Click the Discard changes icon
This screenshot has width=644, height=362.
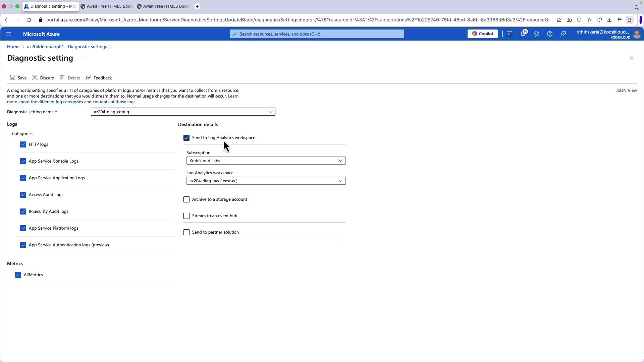point(35,78)
